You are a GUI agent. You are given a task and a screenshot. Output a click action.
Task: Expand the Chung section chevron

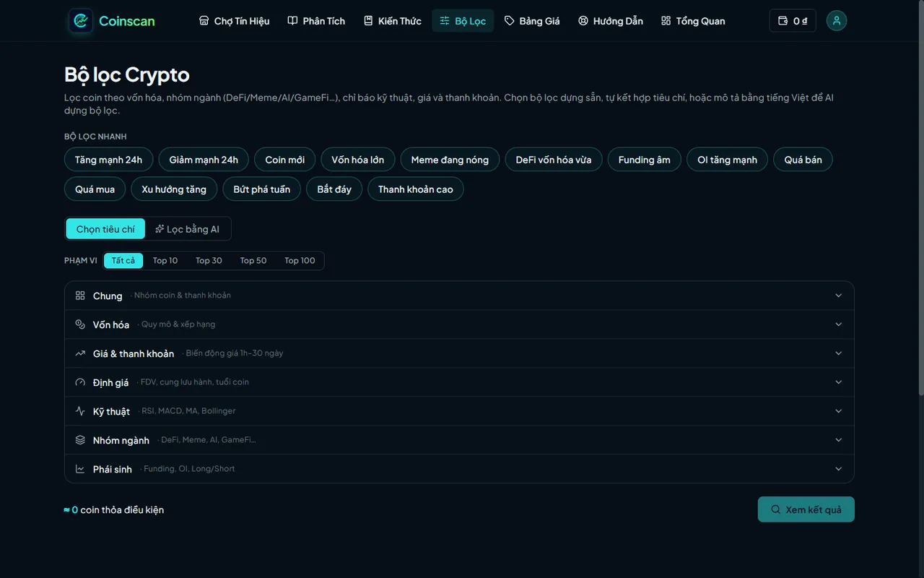[839, 296]
